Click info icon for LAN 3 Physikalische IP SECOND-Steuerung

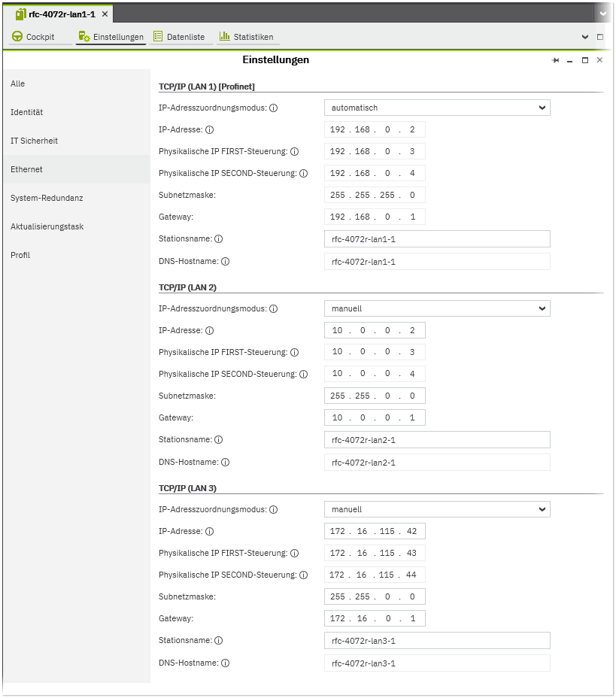(304, 575)
